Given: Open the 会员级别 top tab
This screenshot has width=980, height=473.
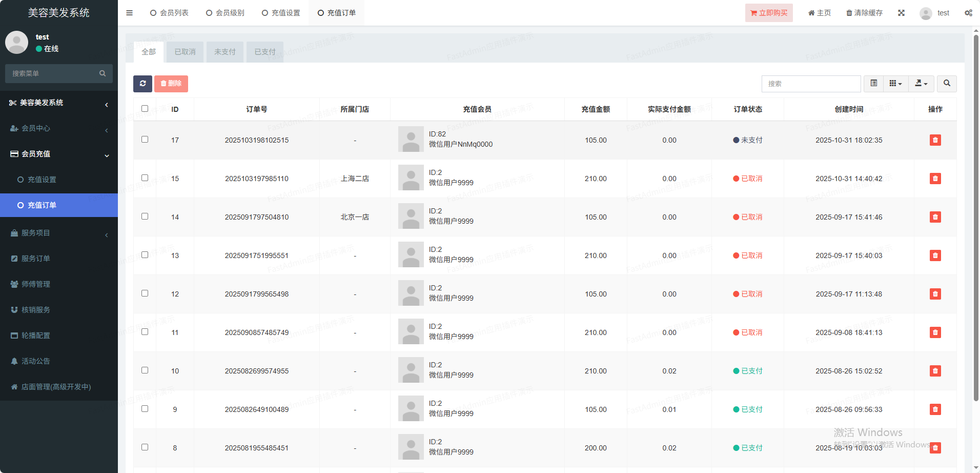Looking at the screenshot, I should (x=225, y=13).
